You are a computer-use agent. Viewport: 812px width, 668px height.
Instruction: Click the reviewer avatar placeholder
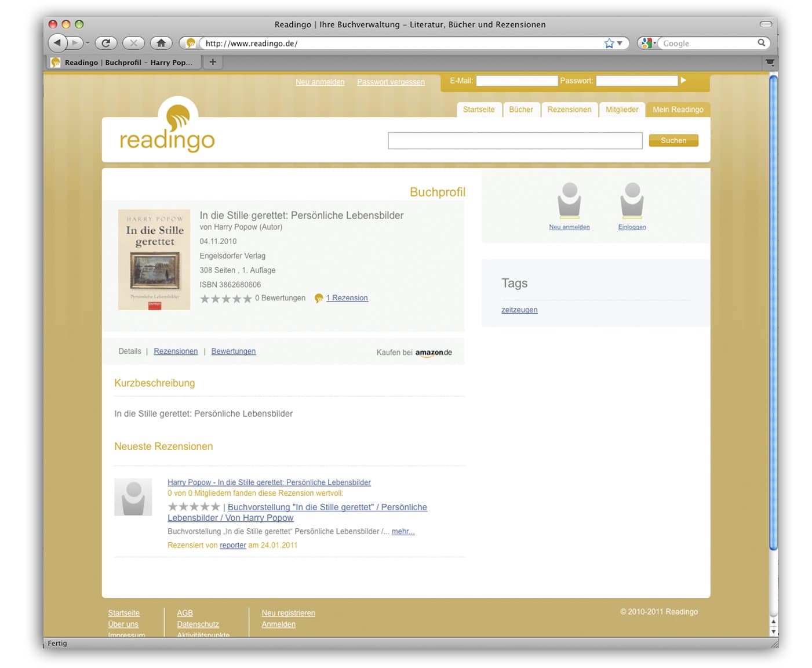(x=133, y=497)
